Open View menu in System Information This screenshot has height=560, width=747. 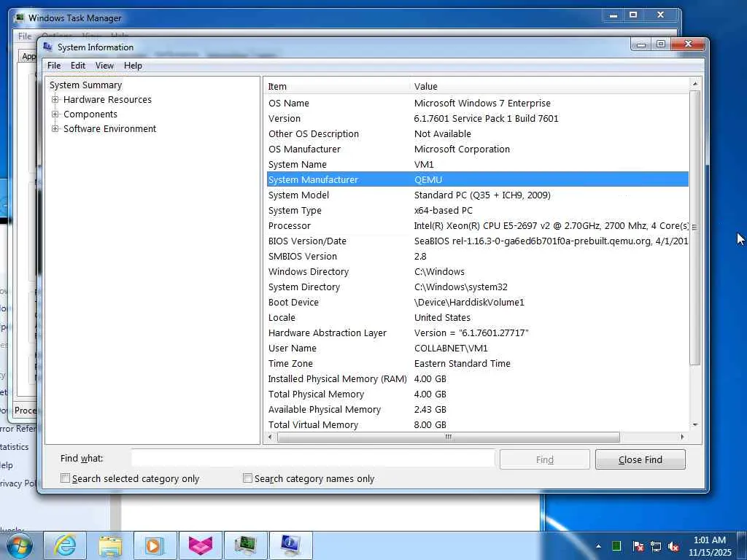coord(104,66)
